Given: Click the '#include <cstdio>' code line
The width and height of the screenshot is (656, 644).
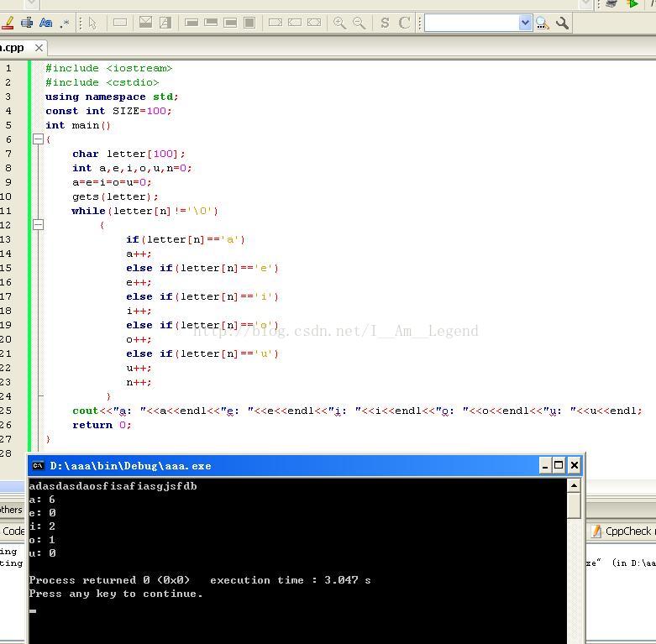Looking at the screenshot, I should click(x=102, y=82).
